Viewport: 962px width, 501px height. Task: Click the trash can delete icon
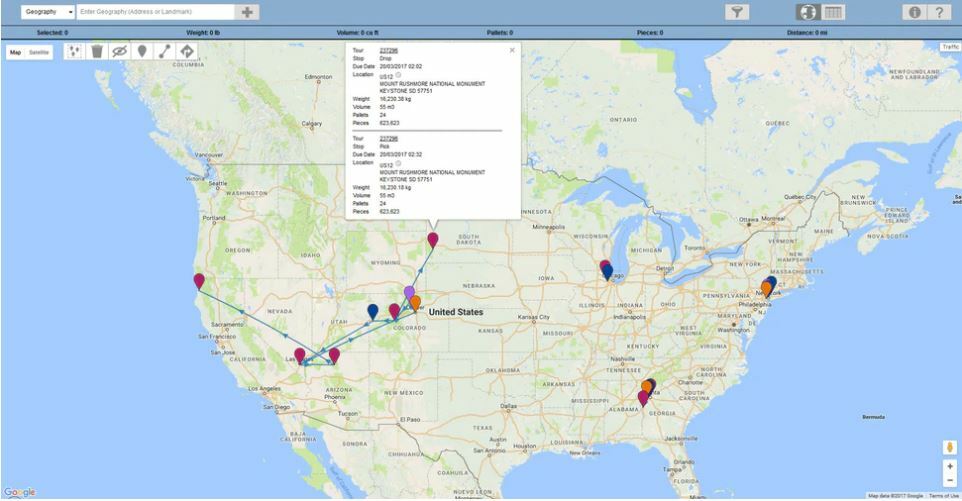(96, 51)
